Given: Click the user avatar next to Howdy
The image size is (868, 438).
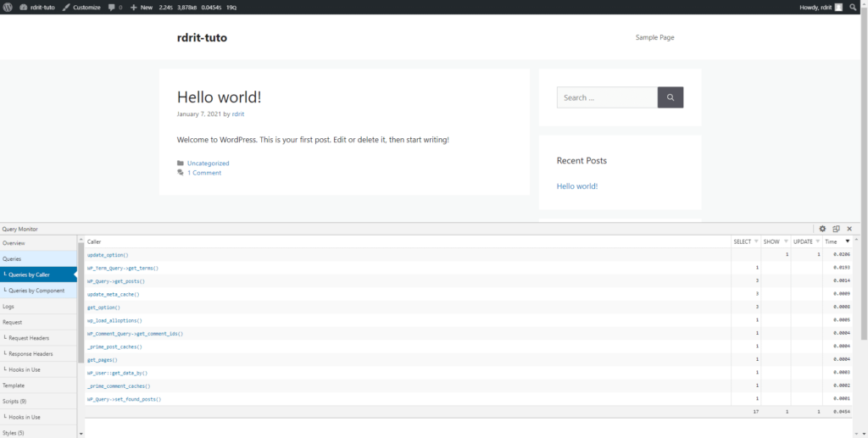Looking at the screenshot, I should [838, 7].
